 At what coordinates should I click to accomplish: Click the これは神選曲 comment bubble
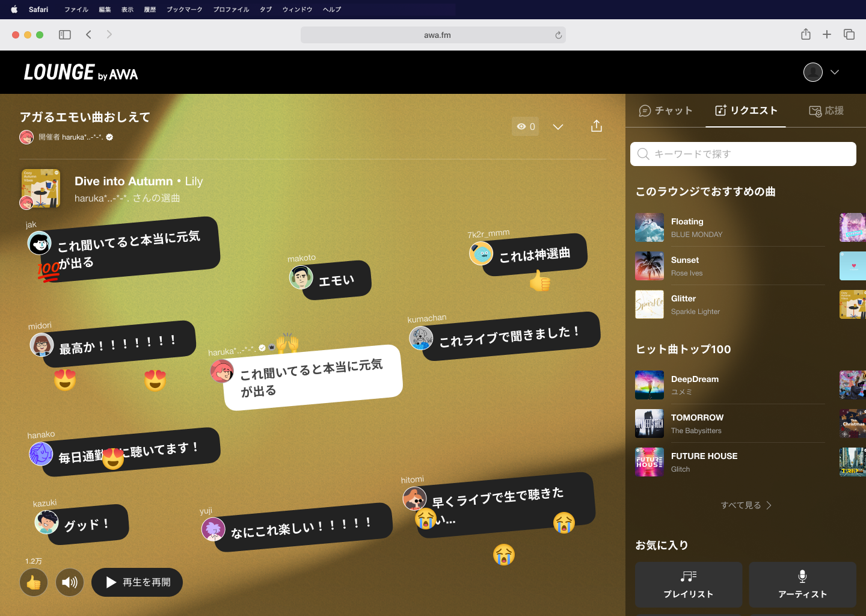[535, 254]
